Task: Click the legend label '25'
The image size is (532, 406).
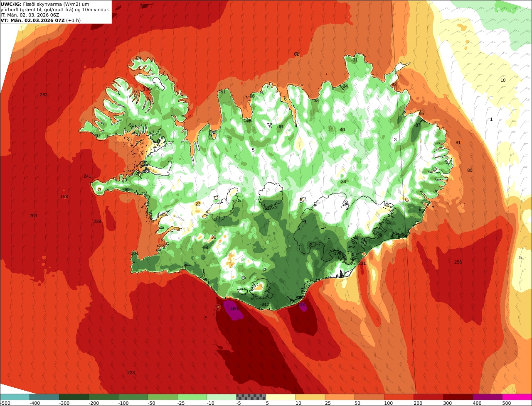Action: (x=329, y=403)
